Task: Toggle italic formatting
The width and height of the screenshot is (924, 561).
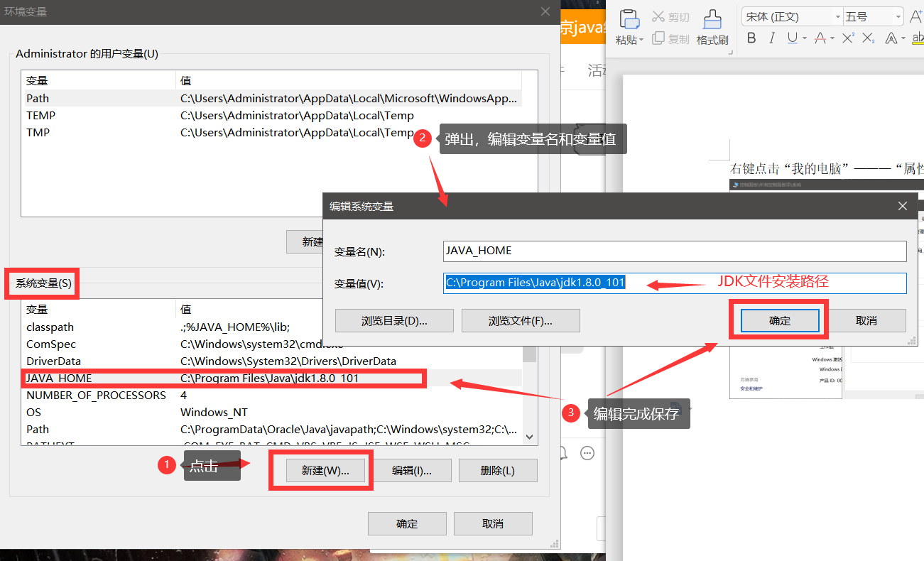Action: pos(772,38)
